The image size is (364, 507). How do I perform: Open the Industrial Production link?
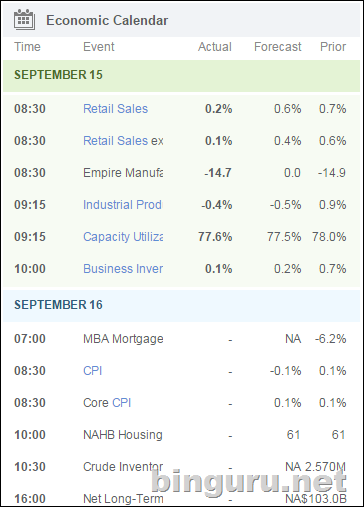coord(123,205)
